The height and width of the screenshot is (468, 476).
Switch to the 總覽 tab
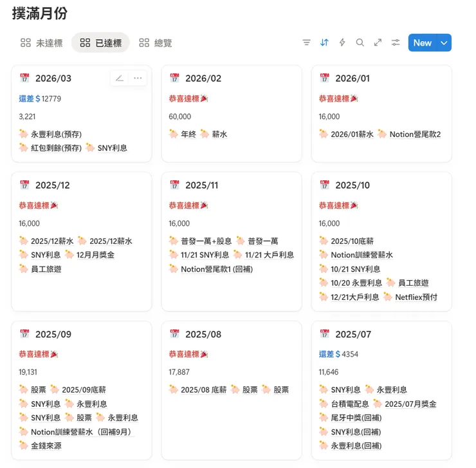156,43
